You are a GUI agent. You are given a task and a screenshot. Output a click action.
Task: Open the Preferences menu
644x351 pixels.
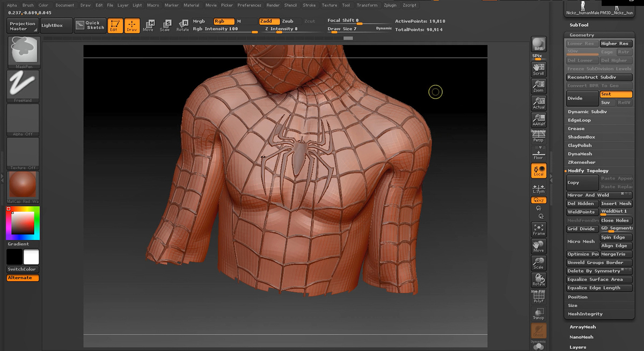[250, 5]
